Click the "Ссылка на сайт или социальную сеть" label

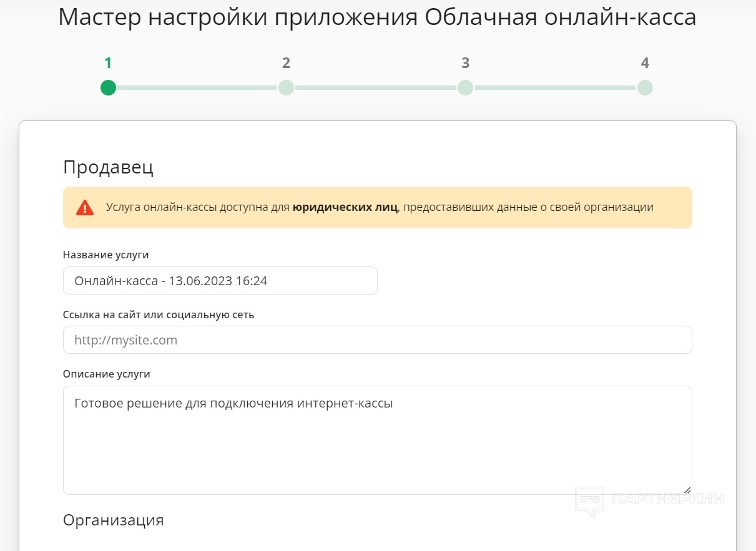159,315
